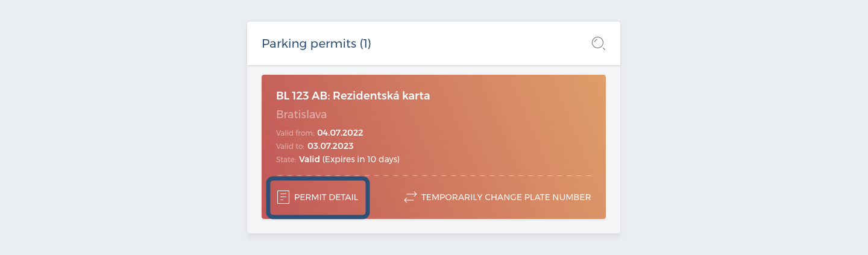Viewport: 868px width, 255px height.
Task: Select the BL 123 AB: Rezidentská karta title
Action: 353,95
